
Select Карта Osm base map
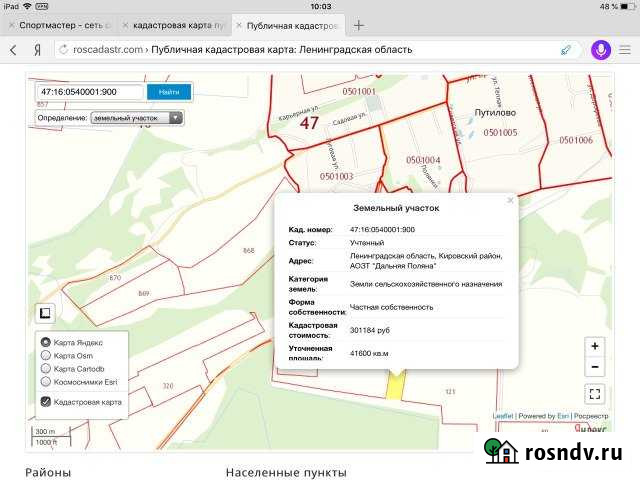(x=46, y=355)
